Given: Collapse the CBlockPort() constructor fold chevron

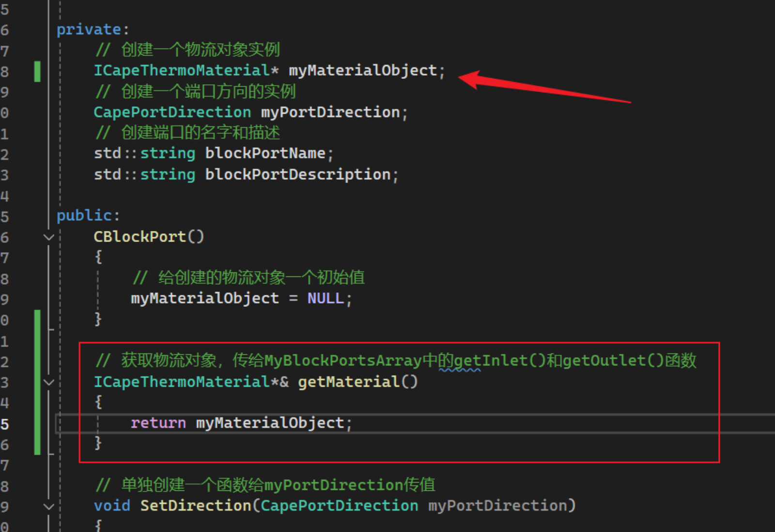Looking at the screenshot, I should tap(48, 237).
